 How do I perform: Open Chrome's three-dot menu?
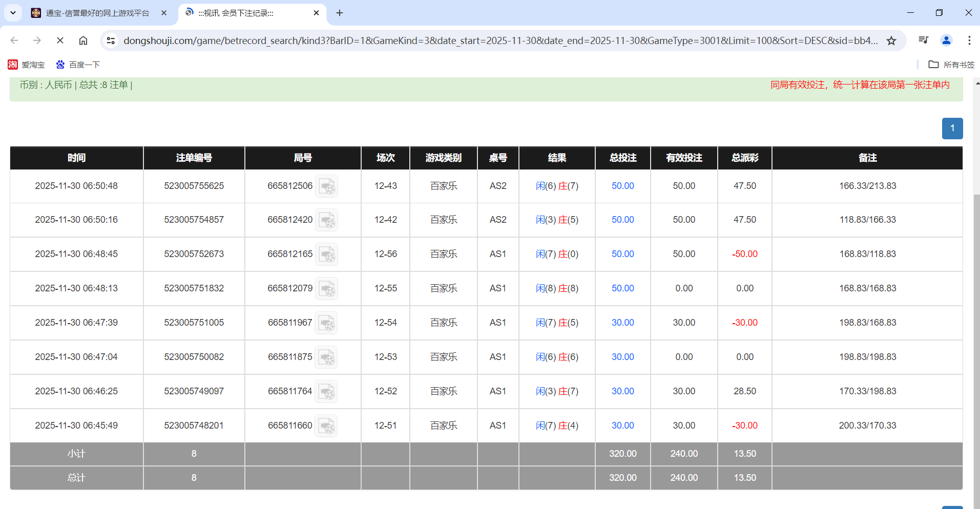click(969, 40)
